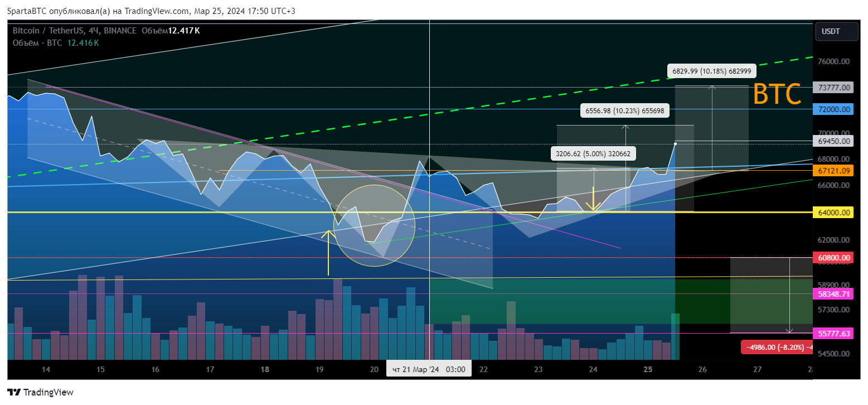Viewport: 868px width, 405px height.
Task: Click the TradingView logo at bottom left
Action: point(40,392)
